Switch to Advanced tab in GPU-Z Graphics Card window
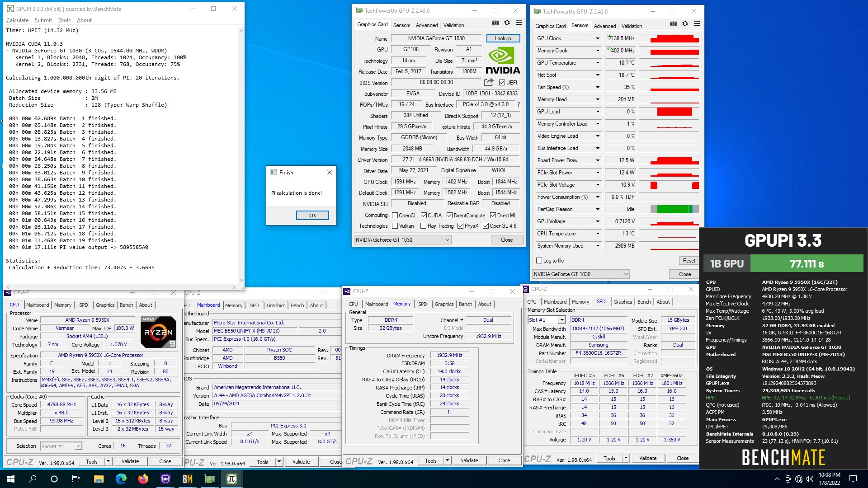 (x=427, y=25)
